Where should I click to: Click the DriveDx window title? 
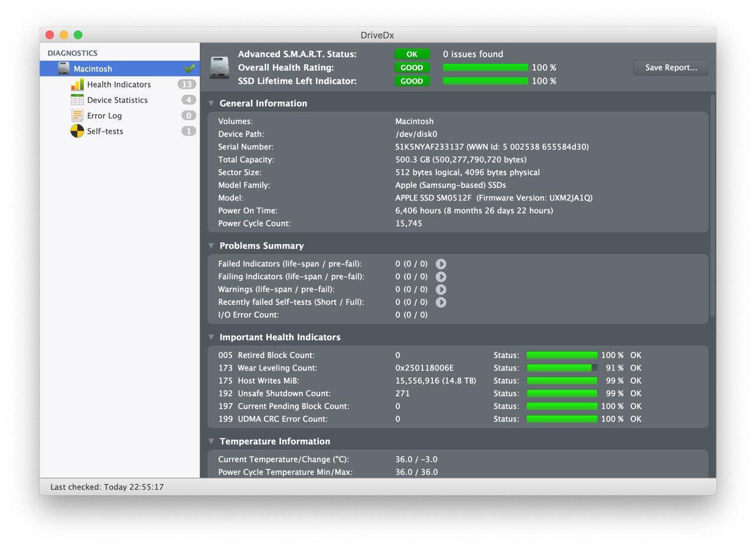point(377,35)
